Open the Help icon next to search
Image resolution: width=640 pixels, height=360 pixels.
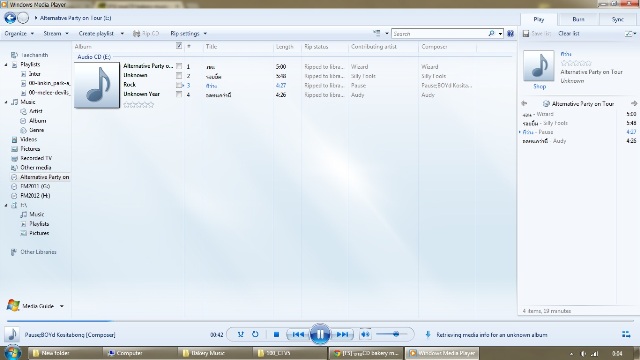click(x=510, y=33)
